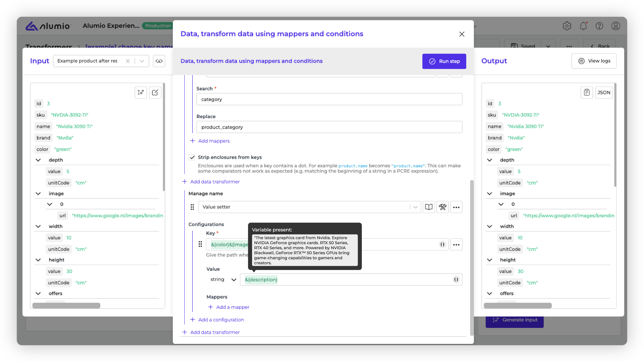
Task: Click the code view icon next to Input
Action: (x=159, y=61)
